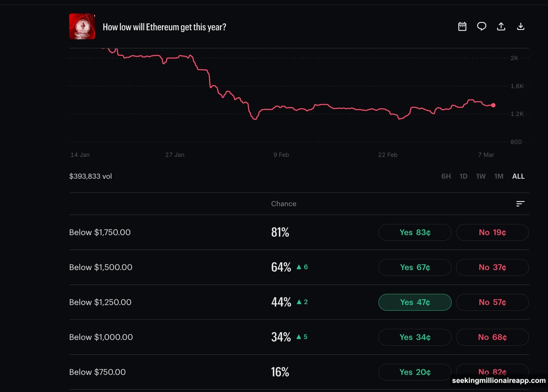Click the Ethereum market thumbnail image
This screenshot has width=548, height=392.
(82, 26)
